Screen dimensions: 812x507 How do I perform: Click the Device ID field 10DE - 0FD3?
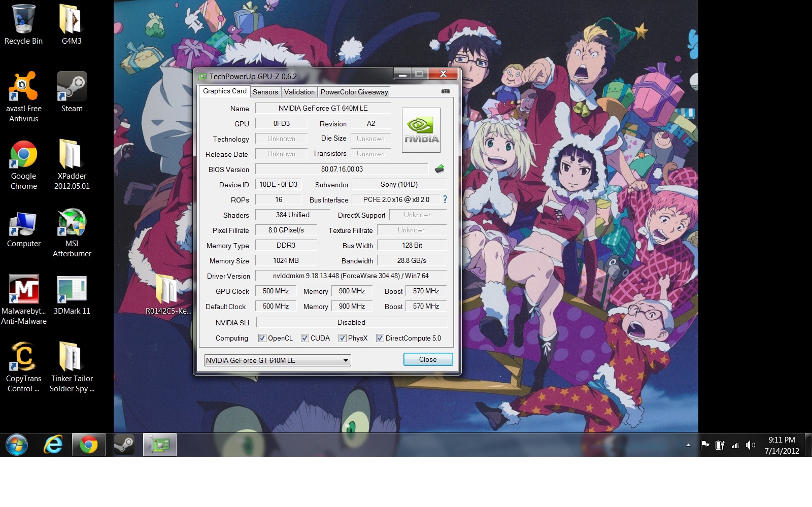click(279, 184)
